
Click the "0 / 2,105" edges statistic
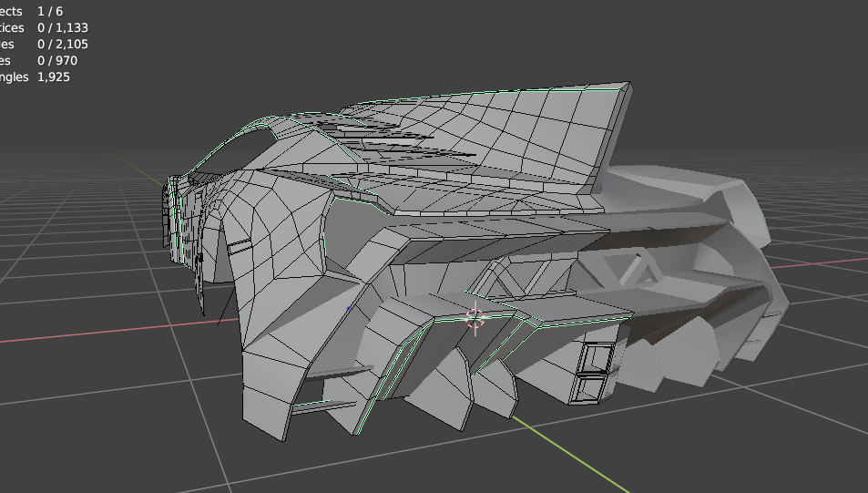(x=63, y=45)
